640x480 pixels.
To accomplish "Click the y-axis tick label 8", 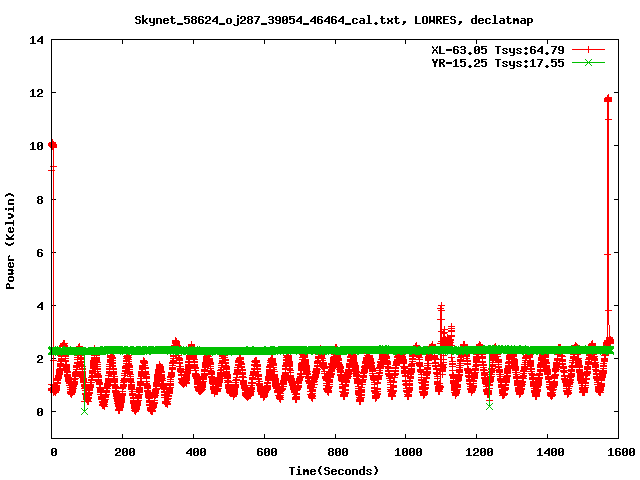I will [40, 200].
